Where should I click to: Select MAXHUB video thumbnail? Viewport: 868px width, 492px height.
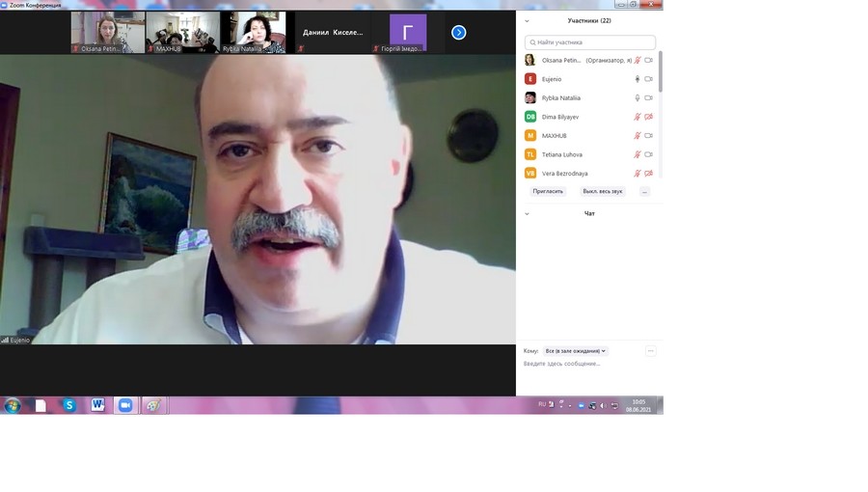click(182, 33)
